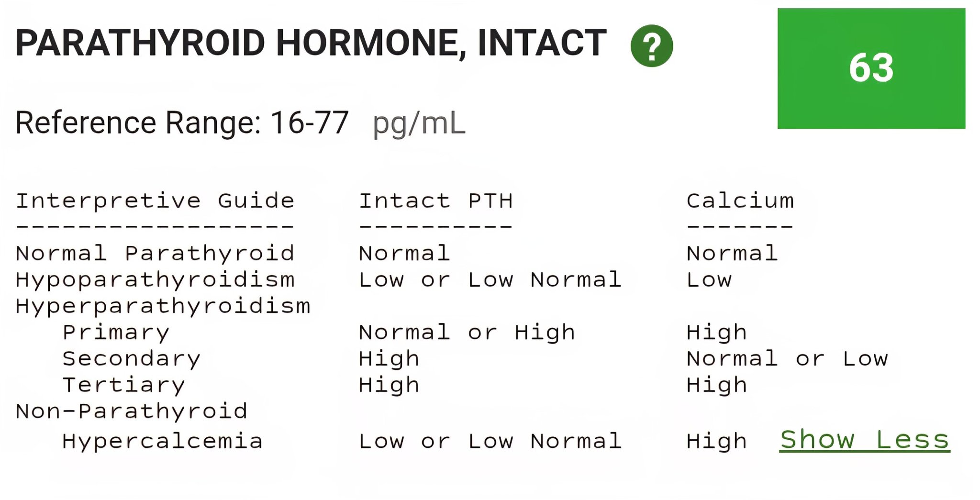Click the Hypoparathyroidism row label
Viewport: 980px width, 500px height.
[155, 280]
